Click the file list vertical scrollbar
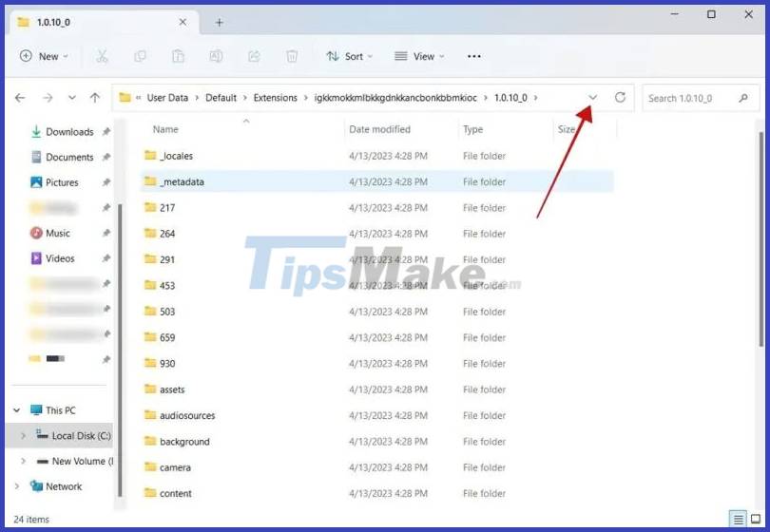770x532 pixels. pos(761,238)
